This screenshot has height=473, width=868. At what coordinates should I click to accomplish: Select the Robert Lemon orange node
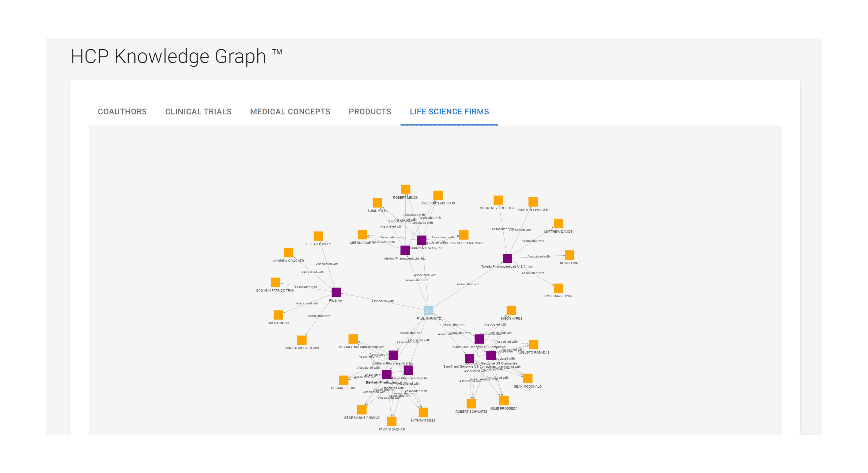405,189
